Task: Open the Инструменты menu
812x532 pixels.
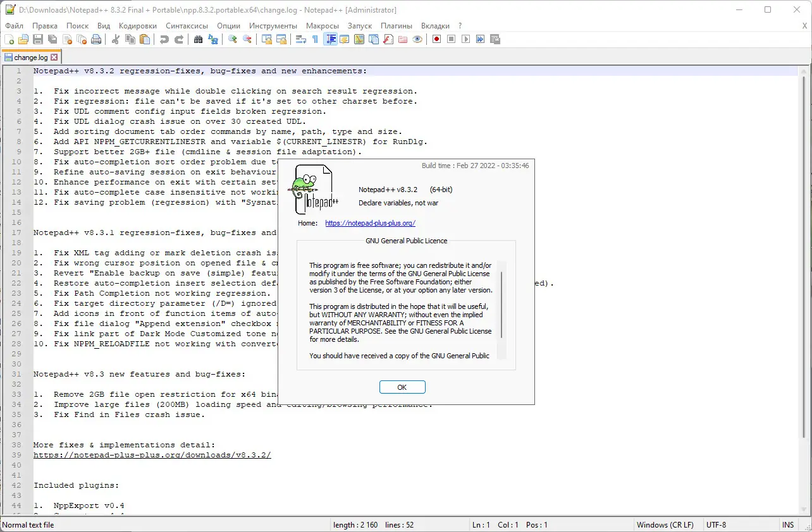Action: click(273, 26)
